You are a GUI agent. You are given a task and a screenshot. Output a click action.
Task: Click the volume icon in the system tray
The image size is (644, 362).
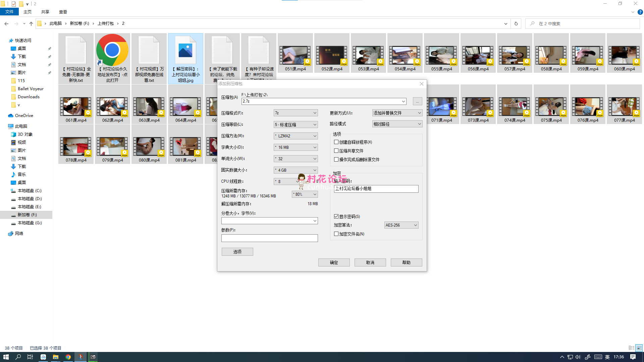pos(578,357)
